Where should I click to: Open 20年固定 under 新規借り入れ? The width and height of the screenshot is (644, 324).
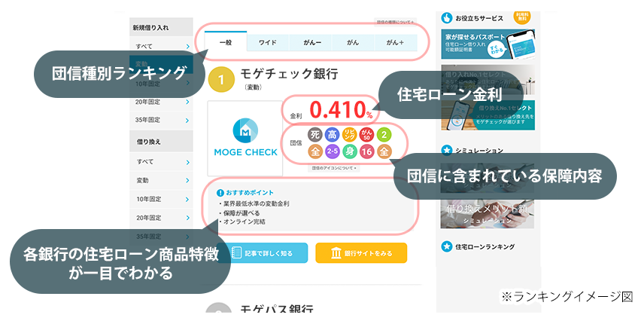pyautogui.click(x=161, y=102)
